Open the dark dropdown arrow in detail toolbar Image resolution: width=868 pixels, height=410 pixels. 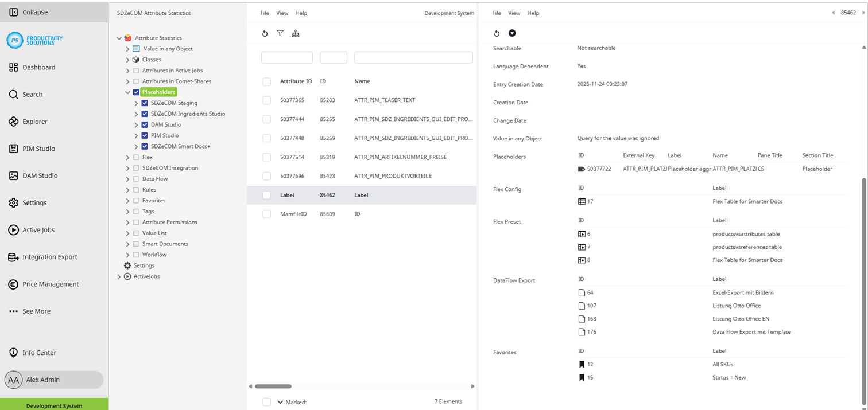[512, 33]
